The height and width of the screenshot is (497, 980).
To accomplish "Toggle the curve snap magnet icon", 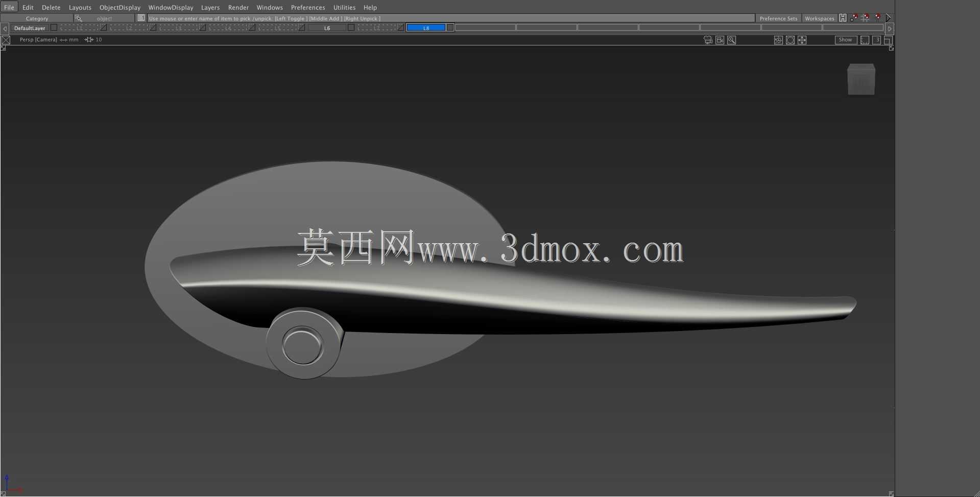I will pyautogui.click(x=877, y=18).
